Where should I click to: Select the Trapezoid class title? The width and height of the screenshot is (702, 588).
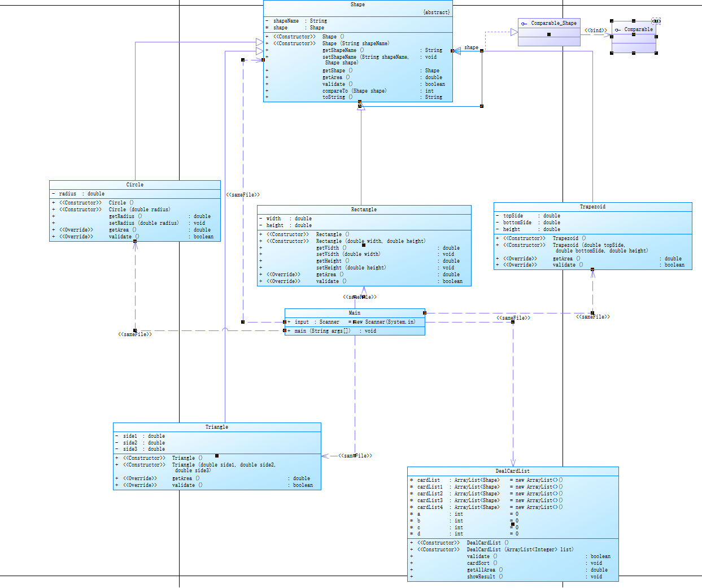[x=592, y=207]
